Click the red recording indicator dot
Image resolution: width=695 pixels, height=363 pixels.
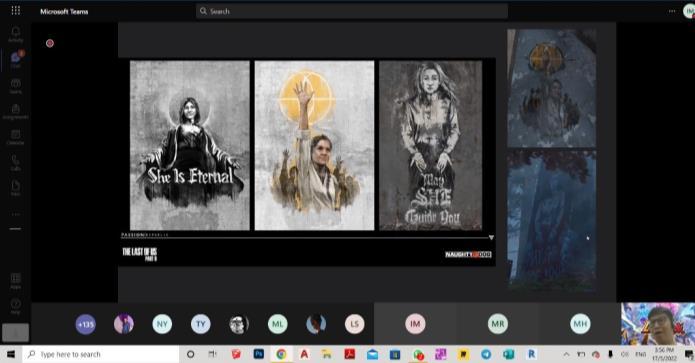pyautogui.click(x=50, y=43)
